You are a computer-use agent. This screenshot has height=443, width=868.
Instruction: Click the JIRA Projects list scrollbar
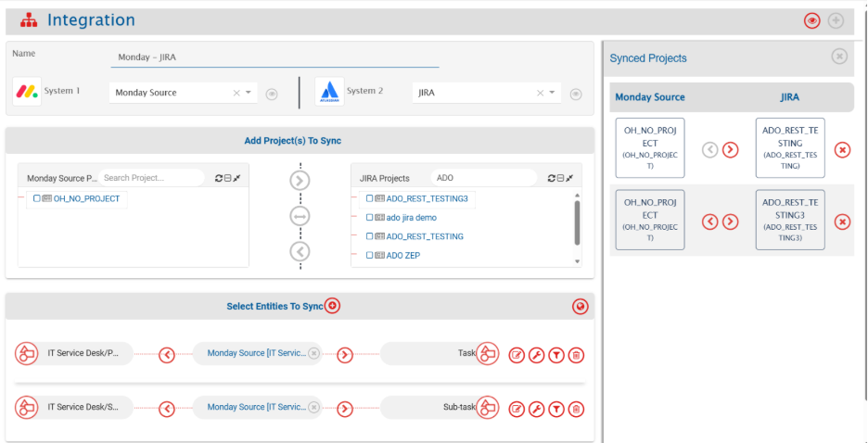[578, 222]
